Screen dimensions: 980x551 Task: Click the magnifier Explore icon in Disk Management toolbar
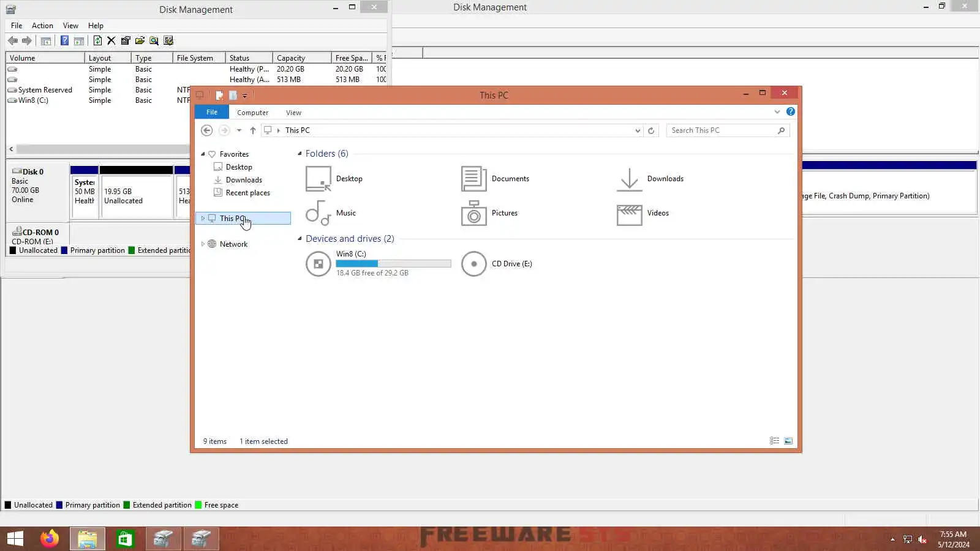pos(154,41)
